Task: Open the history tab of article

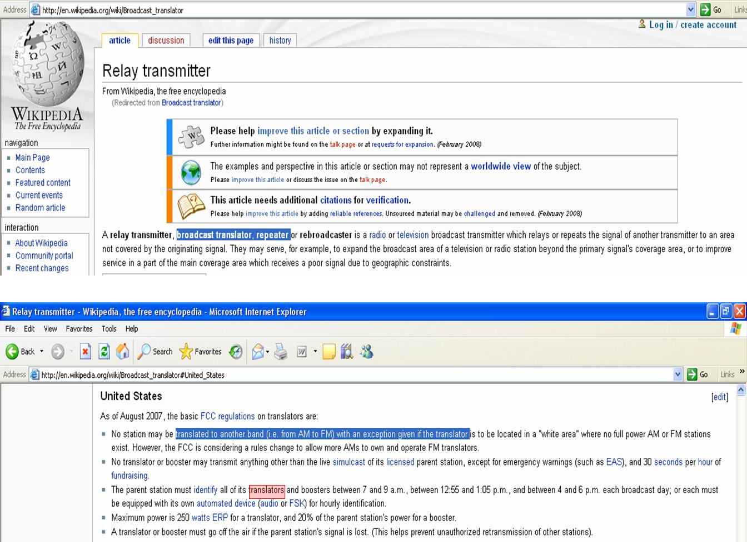Action: pos(280,41)
